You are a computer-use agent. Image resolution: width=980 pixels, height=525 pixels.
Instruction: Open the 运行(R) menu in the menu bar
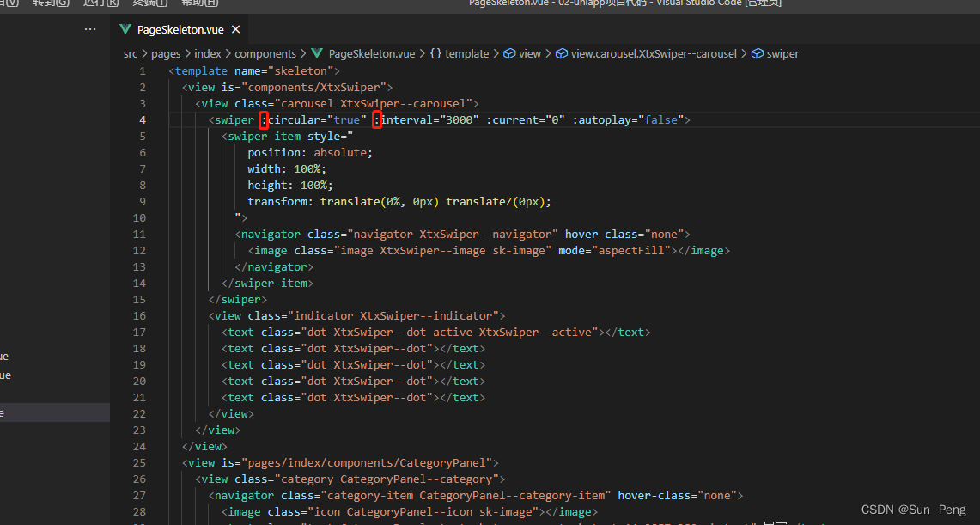(100, 3)
